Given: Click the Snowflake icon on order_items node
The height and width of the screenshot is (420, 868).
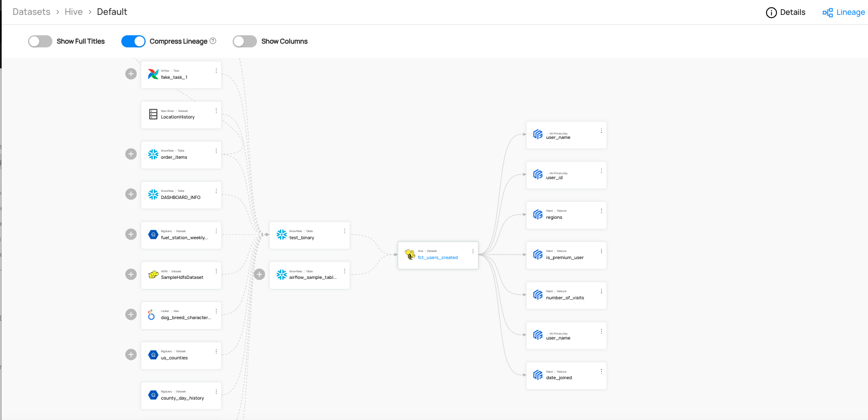Looking at the screenshot, I should 153,154.
